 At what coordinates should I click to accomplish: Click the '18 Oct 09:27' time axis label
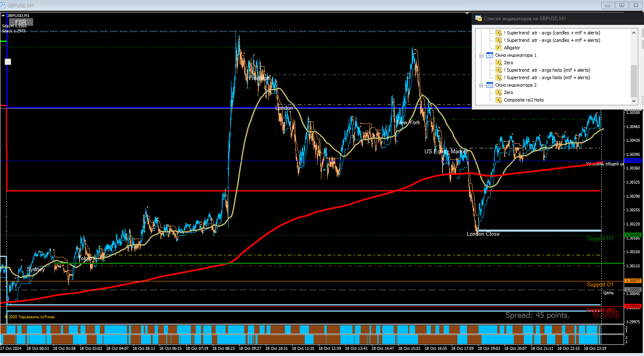250,349
